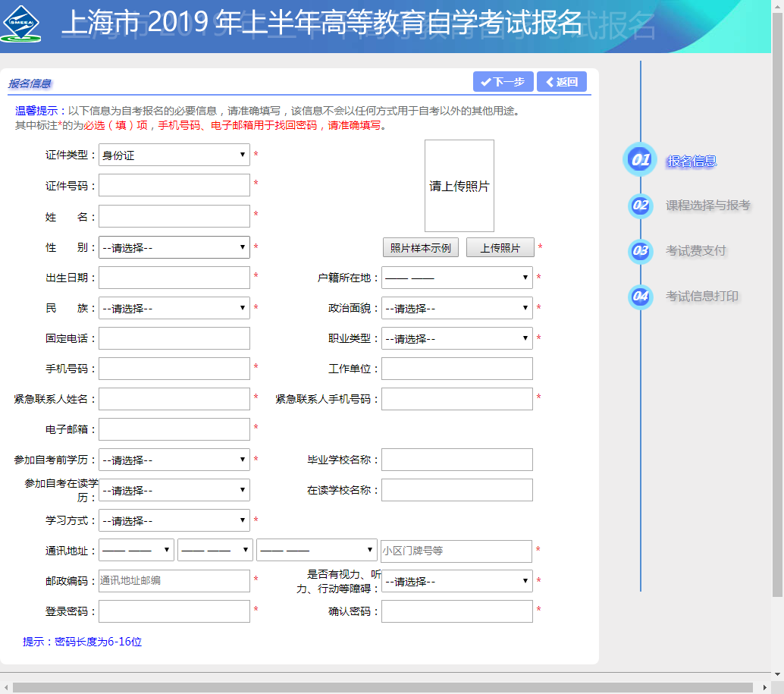
Task: Click the 上传照片 upload button
Action: click(x=500, y=248)
